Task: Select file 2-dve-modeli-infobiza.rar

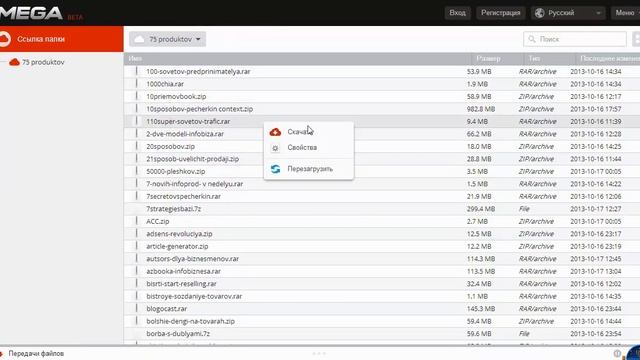Action: [185, 134]
